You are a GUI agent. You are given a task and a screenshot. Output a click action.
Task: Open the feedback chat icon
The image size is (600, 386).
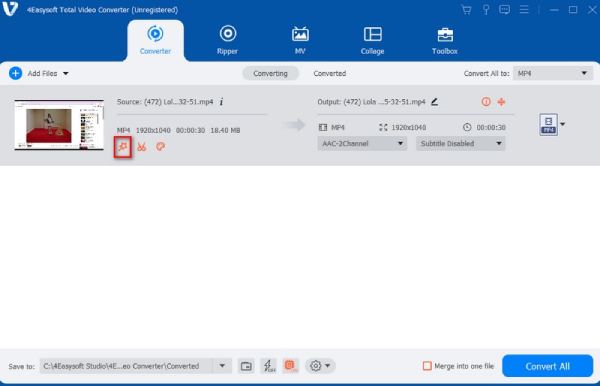[x=504, y=10]
